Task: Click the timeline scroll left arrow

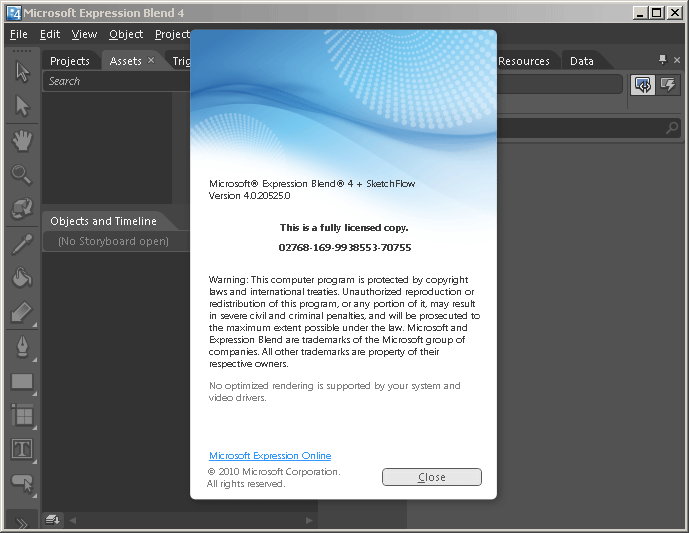Action: pos(73,520)
